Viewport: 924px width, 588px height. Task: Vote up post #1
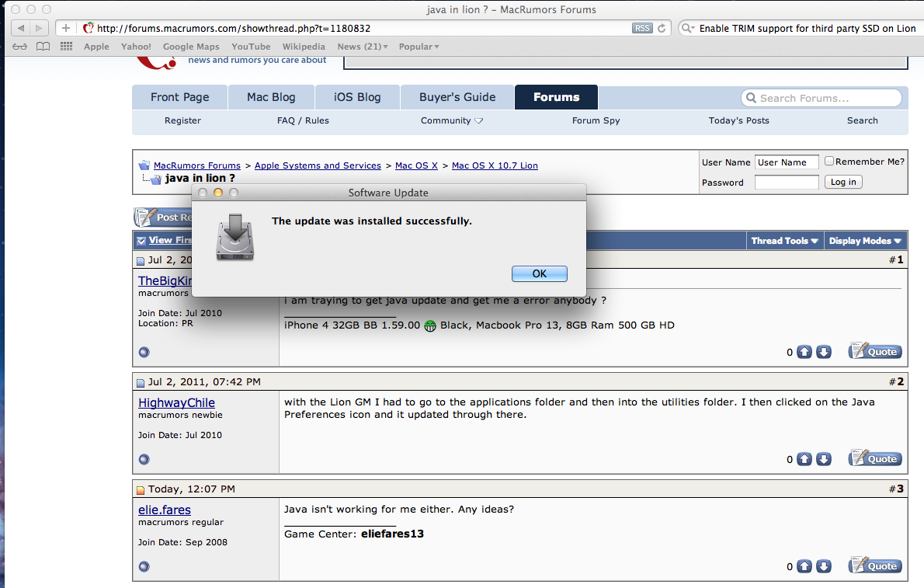(804, 352)
